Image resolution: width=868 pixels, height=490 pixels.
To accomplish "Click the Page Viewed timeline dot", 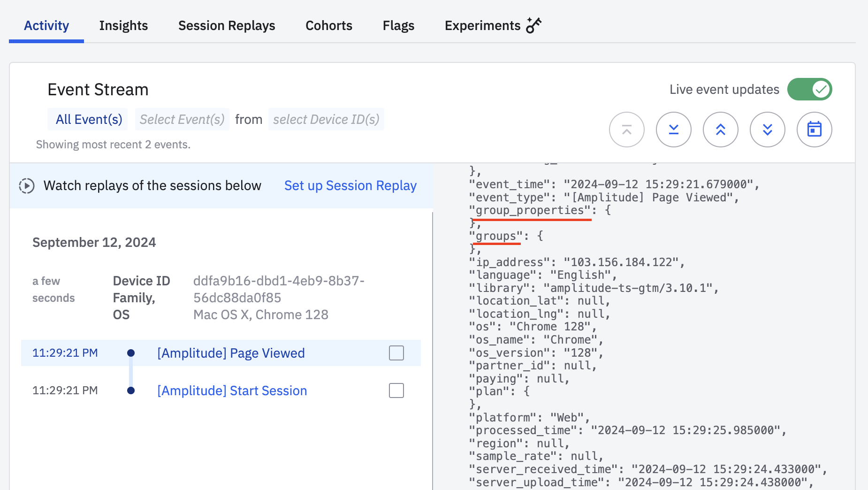I will (x=131, y=353).
